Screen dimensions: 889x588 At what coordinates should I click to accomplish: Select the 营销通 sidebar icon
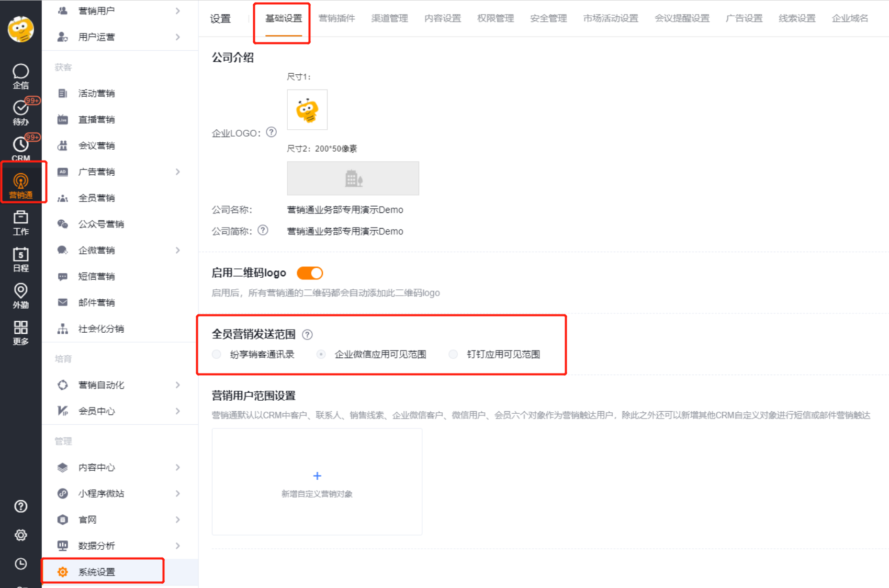pyautogui.click(x=20, y=186)
